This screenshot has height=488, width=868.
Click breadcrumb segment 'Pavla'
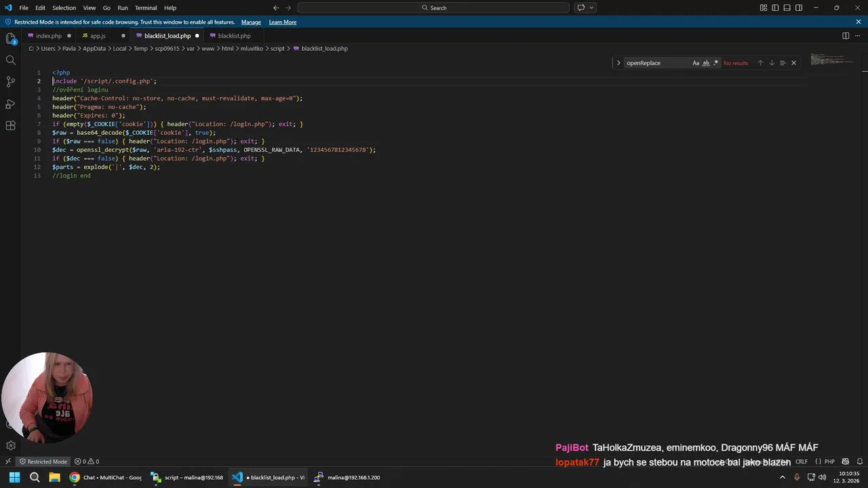[69, 49]
